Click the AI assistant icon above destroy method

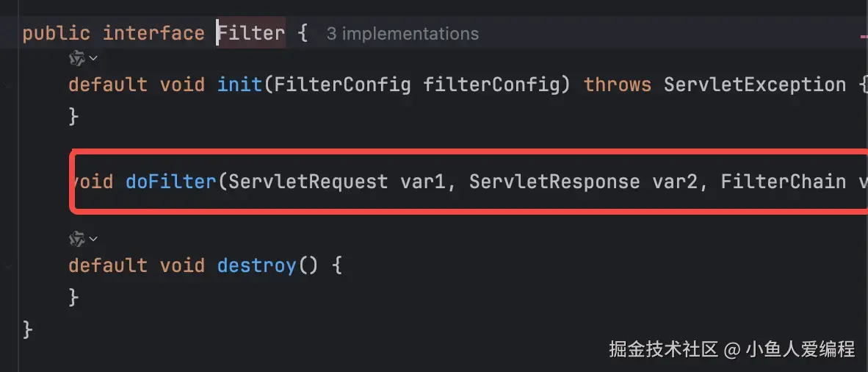76,238
